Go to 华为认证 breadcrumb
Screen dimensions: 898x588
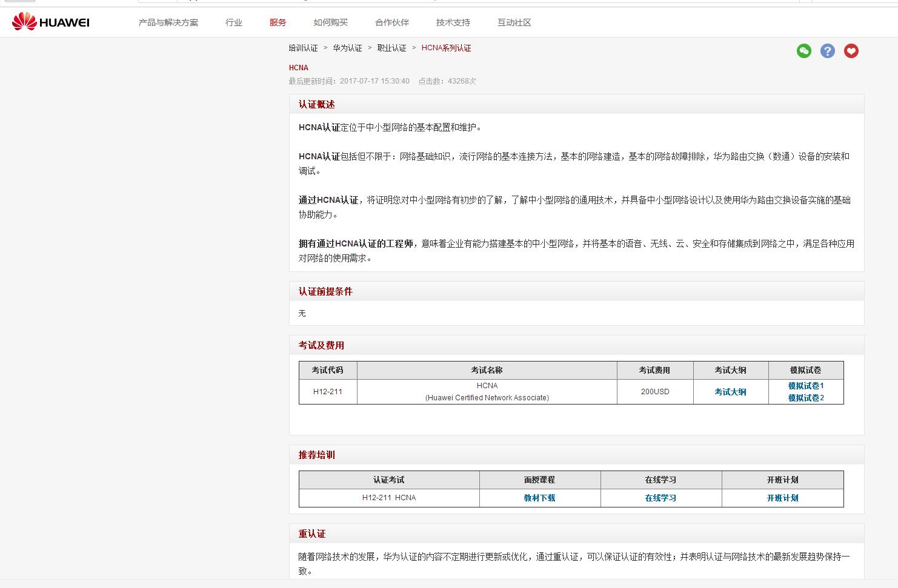point(347,48)
